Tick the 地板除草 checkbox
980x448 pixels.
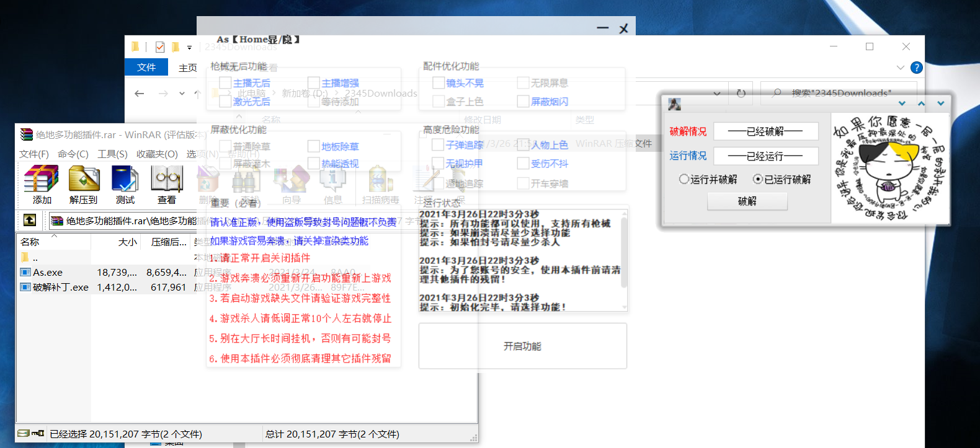[x=314, y=147]
